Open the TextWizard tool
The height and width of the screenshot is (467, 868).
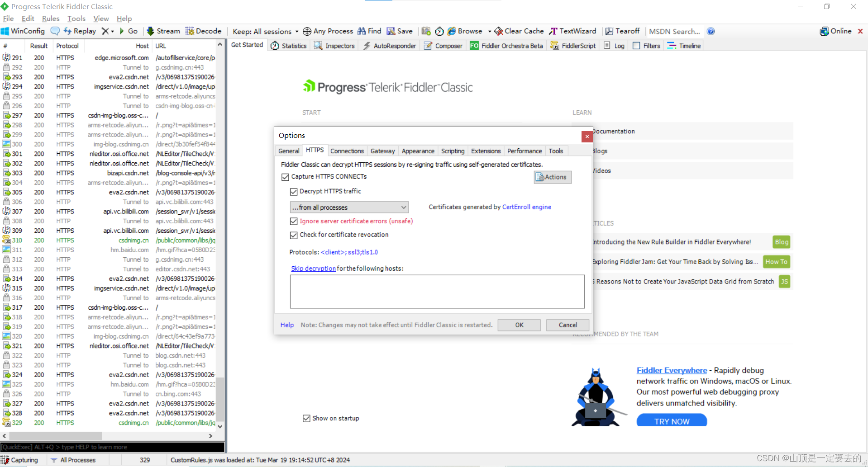click(573, 31)
